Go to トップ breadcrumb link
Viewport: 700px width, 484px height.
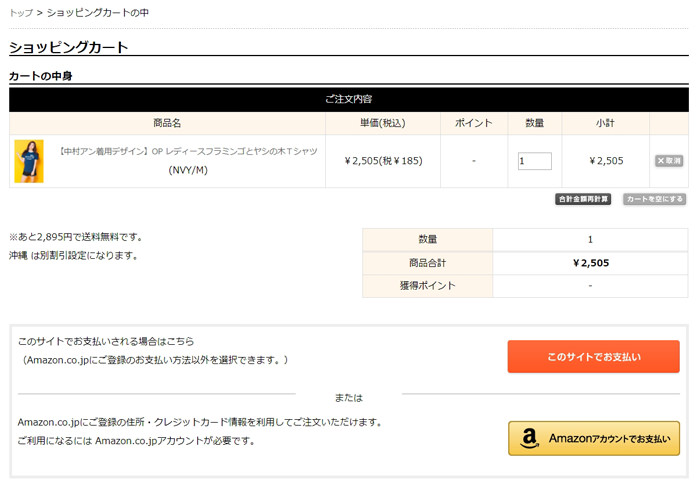click(20, 13)
